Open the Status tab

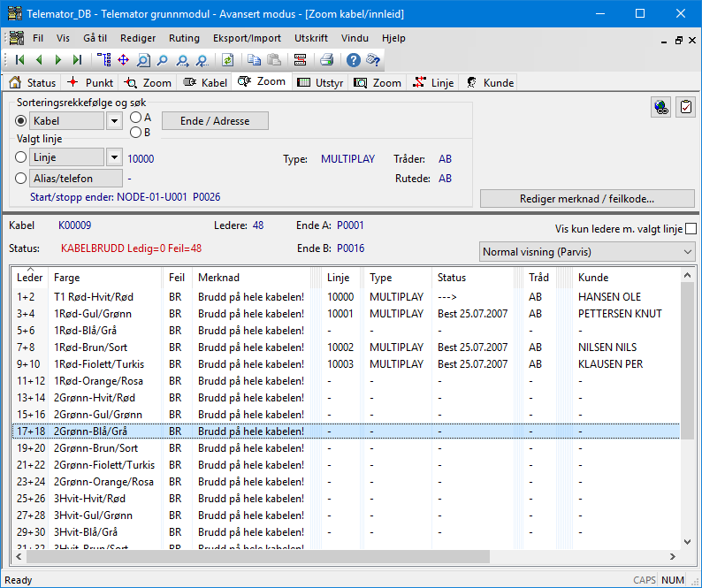[x=33, y=82]
